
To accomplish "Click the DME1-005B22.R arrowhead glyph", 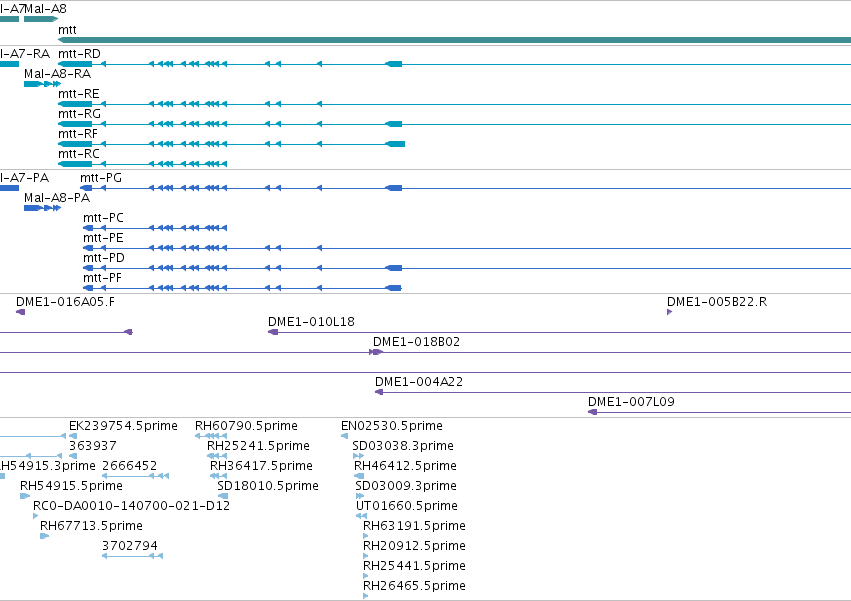I will point(670,312).
